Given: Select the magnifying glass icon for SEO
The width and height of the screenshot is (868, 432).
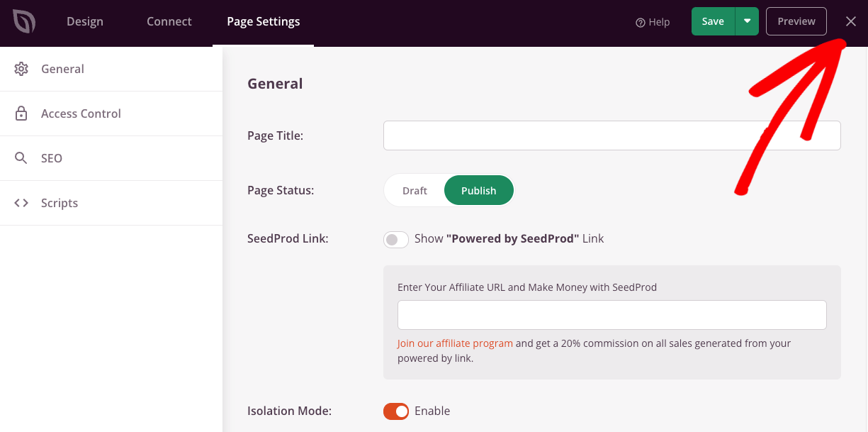Looking at the screenshot, I should click(x=21, y=157).
